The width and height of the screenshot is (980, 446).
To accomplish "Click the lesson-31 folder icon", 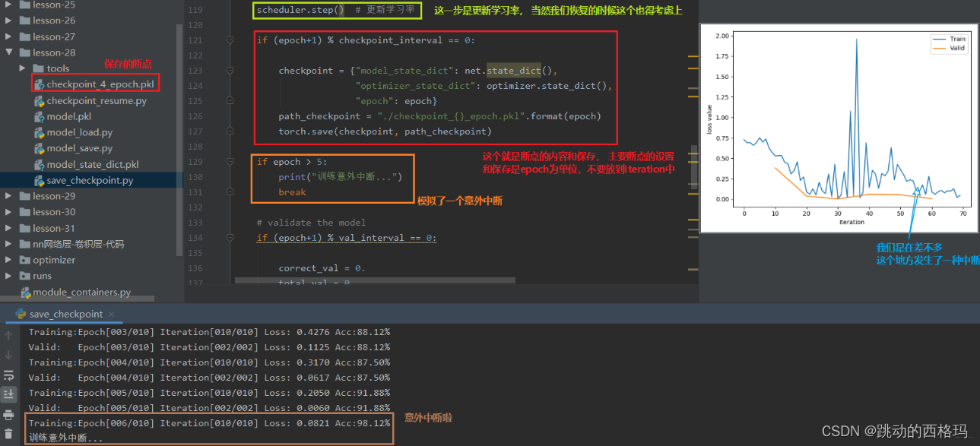I will click(x=24, y=228).
